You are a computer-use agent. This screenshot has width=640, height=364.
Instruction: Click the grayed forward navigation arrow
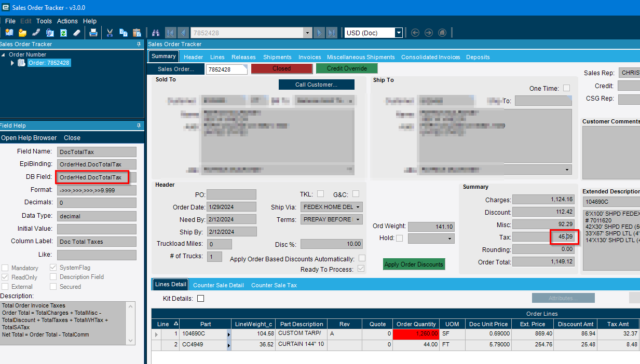point(428,33)
